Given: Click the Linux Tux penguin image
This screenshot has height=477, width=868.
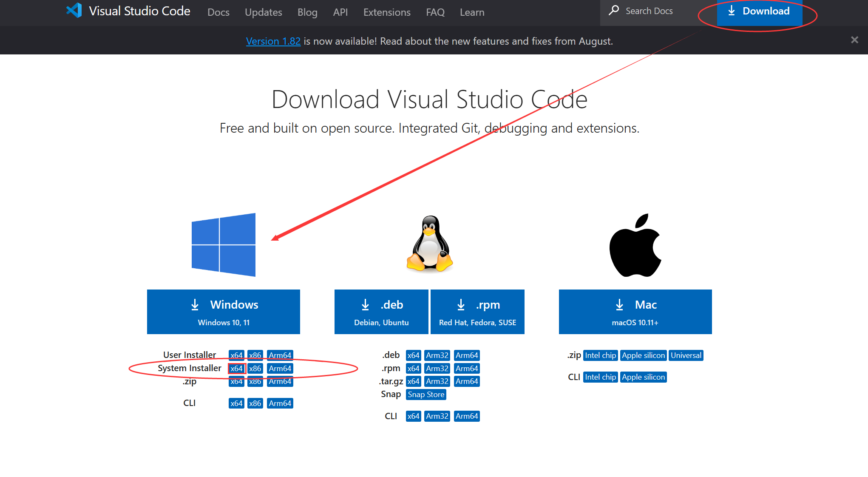Looking at the screenshot, I should 430,244.
